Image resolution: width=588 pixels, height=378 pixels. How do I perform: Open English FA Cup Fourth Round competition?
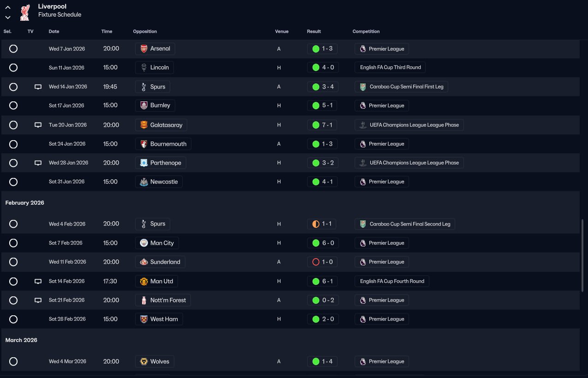tap(392, 281)
